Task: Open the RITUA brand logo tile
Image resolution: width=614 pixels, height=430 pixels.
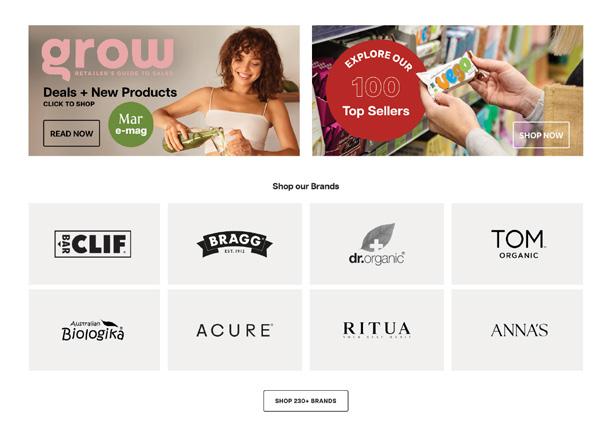Action: coord(377,330)
